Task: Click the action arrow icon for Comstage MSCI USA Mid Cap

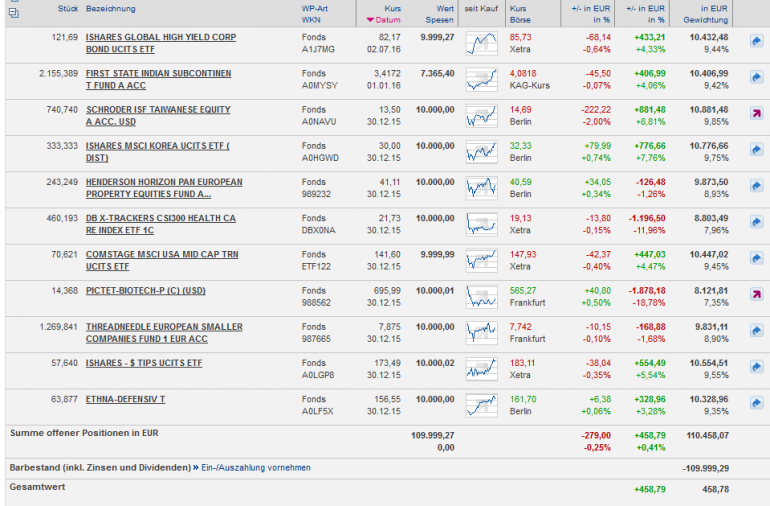Action: point(756,259)
